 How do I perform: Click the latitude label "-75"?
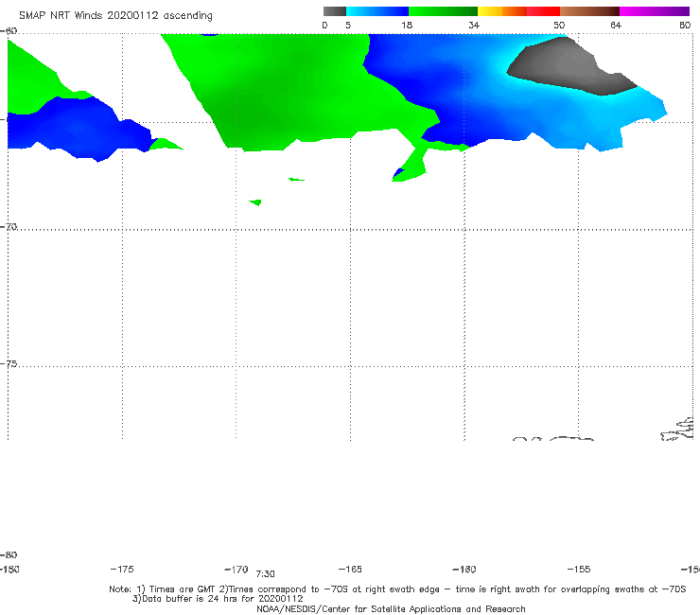(x=9, y=363)
